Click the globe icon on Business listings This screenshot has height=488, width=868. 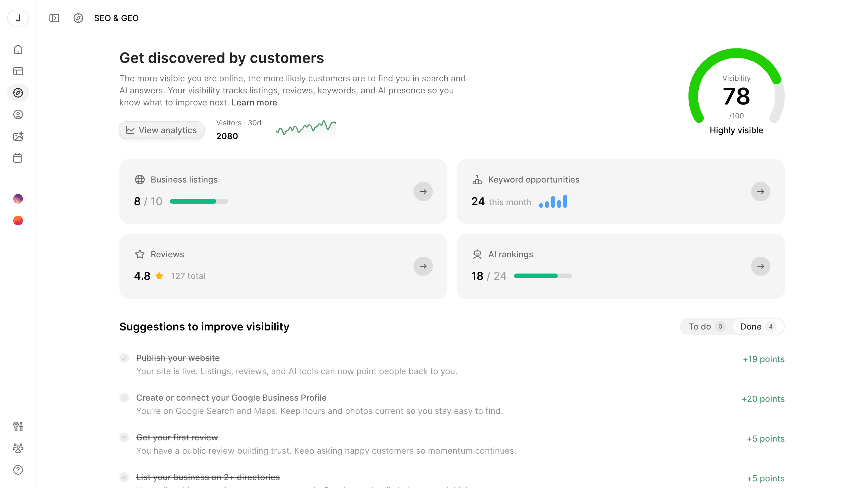pyautogui.click(x=140, y=180)
